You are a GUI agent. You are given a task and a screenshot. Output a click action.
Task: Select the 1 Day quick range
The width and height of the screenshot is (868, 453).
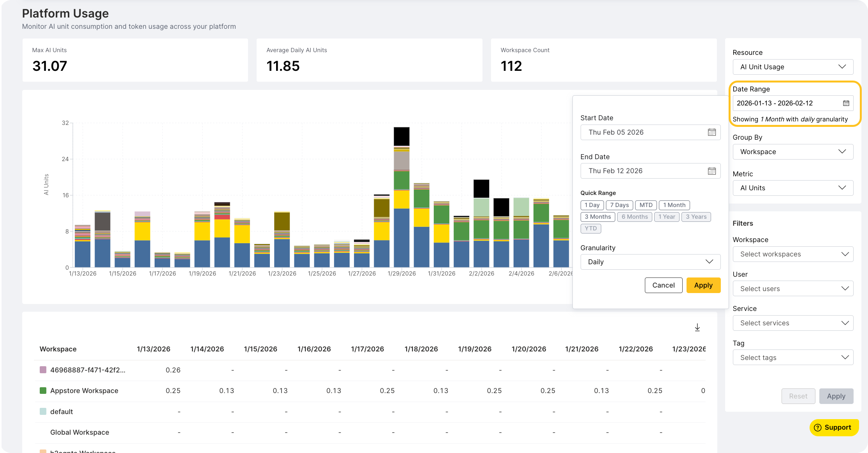[x=592, y=205]
